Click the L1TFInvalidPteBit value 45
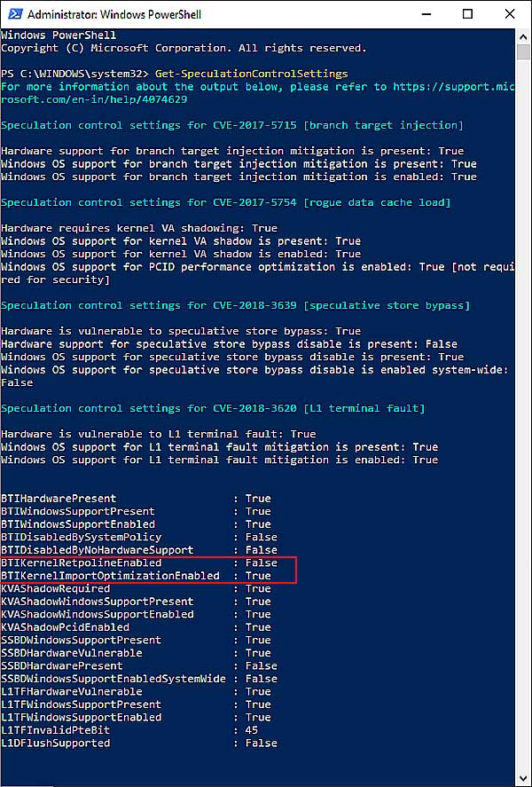 click(252, 730)
